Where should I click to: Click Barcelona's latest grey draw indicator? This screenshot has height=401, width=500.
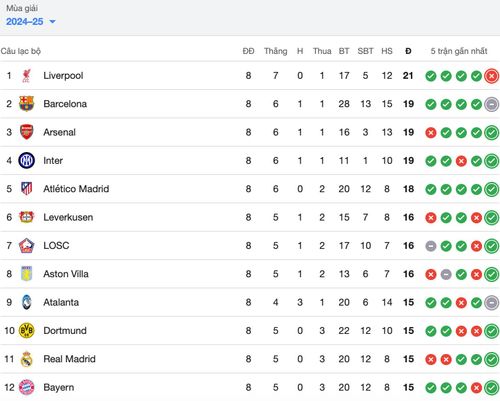pos(491,104)
